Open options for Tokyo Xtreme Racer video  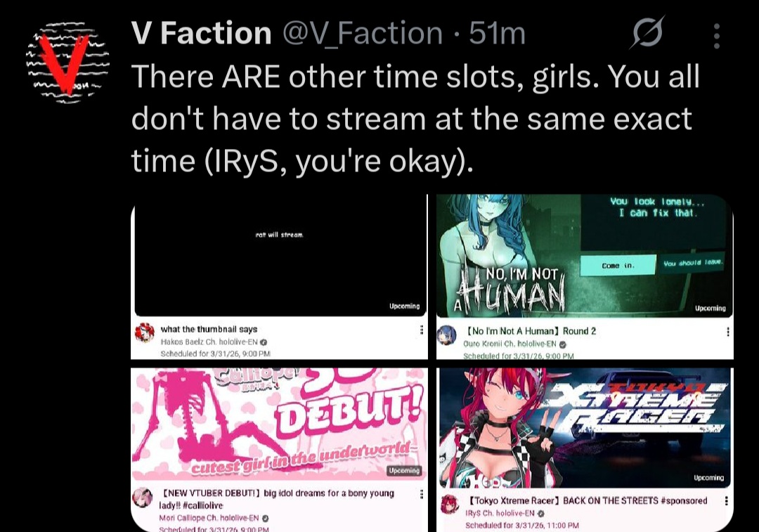click(726, 501)
